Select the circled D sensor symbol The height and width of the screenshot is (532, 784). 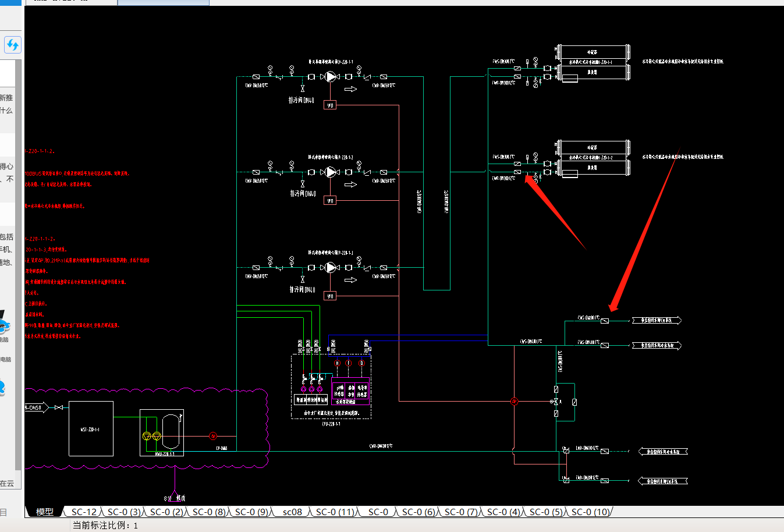click(361, 363)
